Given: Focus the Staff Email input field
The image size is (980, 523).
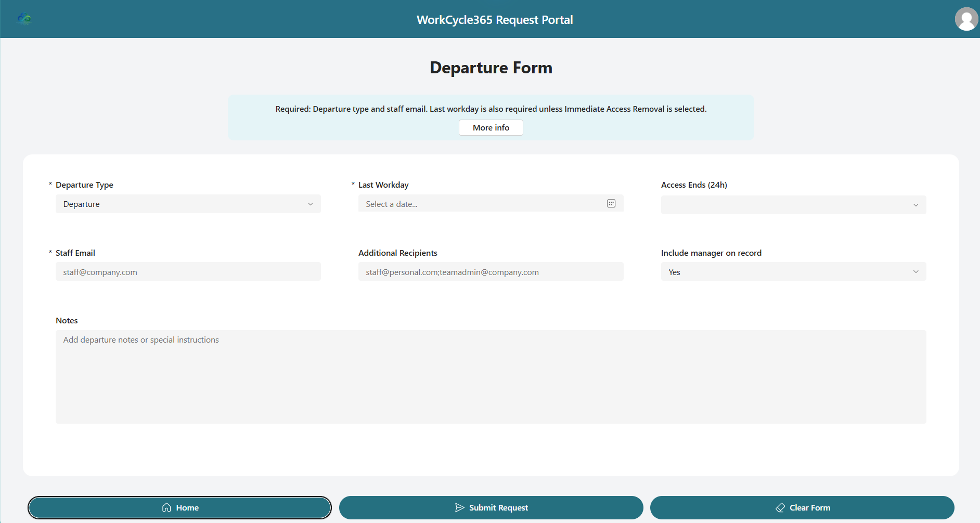Looking at the screenshot, I should (188, 272).
